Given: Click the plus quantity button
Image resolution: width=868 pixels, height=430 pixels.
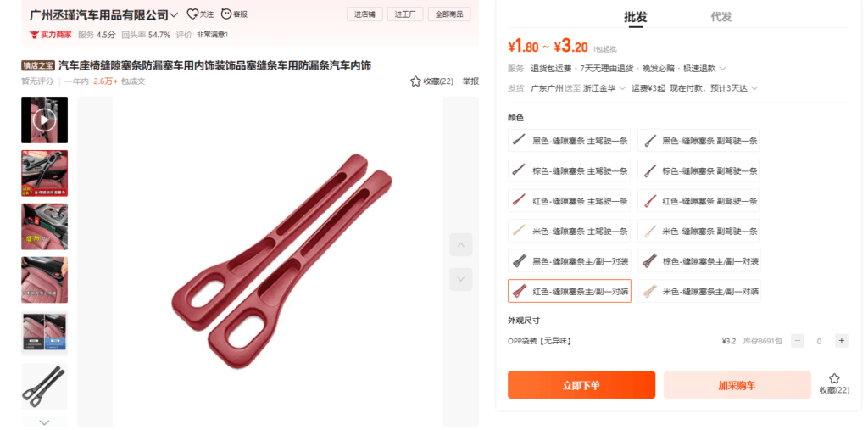Looking at the screenshot, I should point(842,341).
